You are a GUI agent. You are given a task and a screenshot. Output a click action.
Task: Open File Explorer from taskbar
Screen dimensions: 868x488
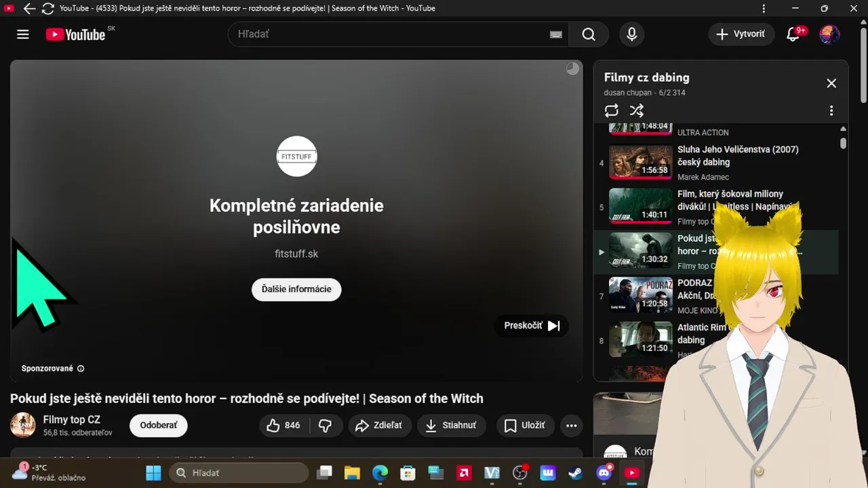click(x=351, y=472)
